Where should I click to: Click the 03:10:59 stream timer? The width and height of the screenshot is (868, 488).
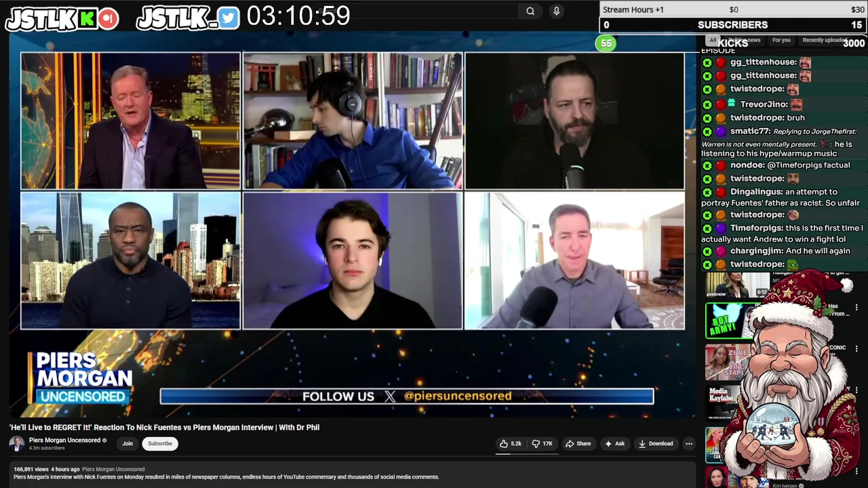tap(298, 16)
